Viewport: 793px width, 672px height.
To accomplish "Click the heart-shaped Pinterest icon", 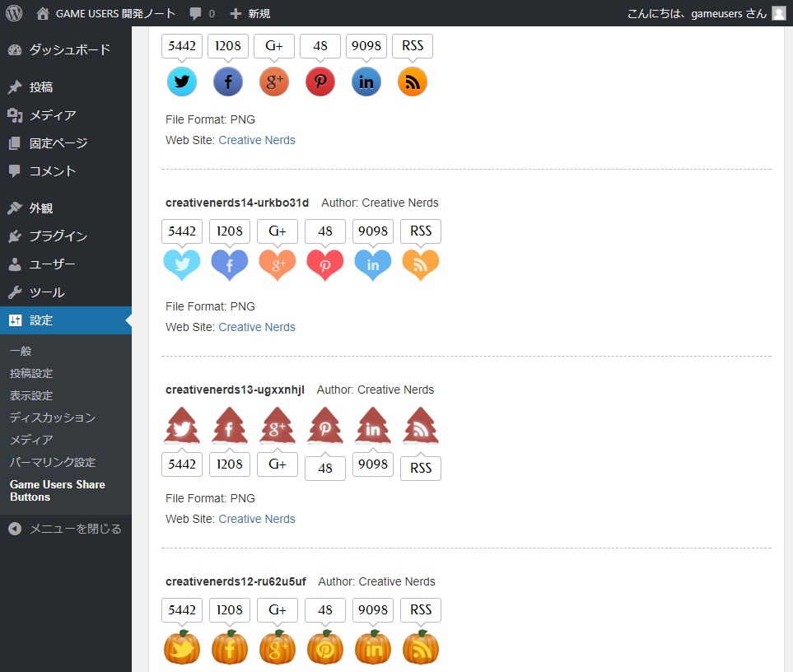I will coord(325,265).
